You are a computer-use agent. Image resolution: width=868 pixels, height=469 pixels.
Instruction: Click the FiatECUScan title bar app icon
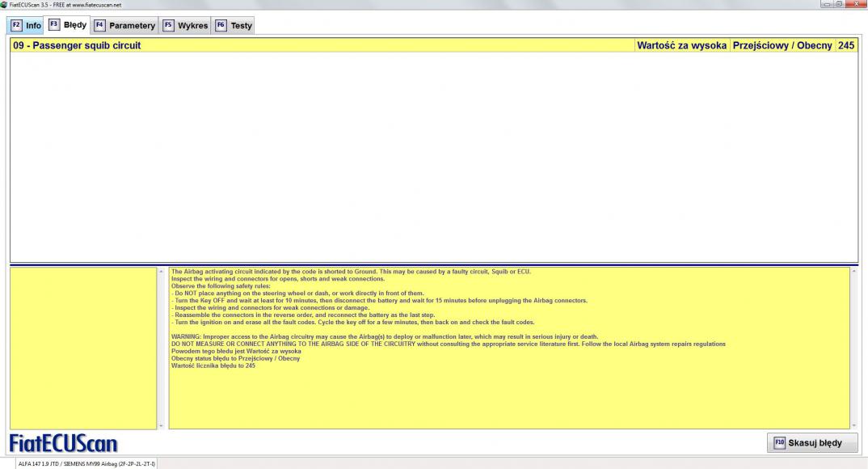click(x=4, y=4)
